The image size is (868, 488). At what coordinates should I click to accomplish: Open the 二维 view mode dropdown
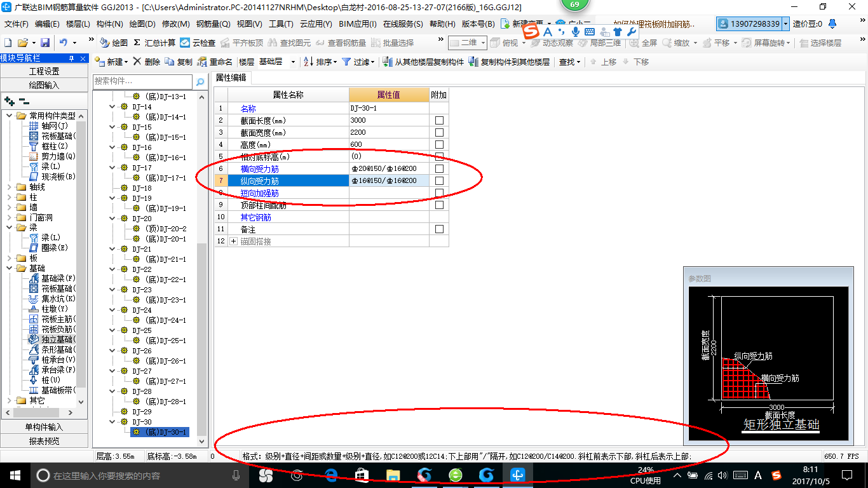click(468, 43)
